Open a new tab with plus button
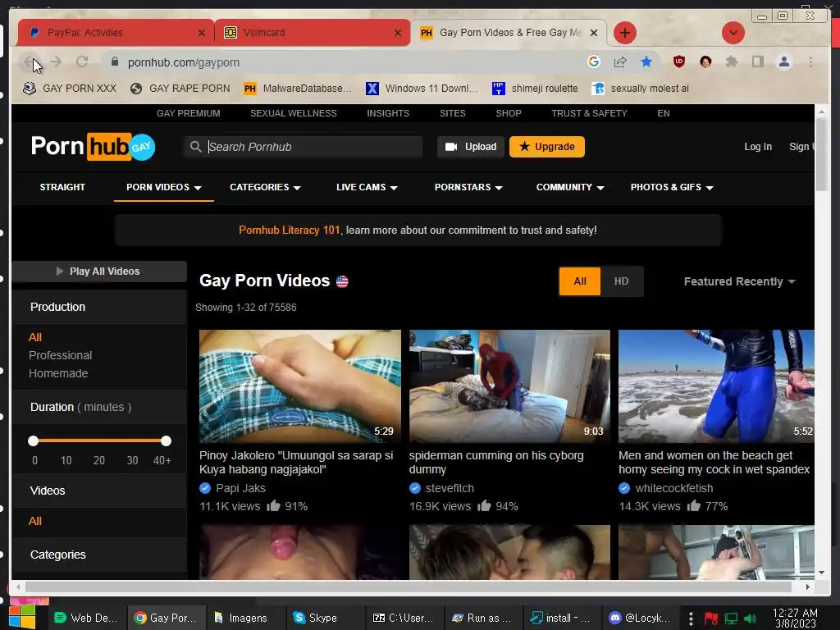The image size is (840, 630). point(624,33)
